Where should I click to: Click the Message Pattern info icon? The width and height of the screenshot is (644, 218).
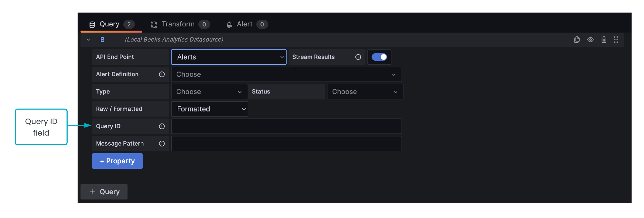coord(162,144)
